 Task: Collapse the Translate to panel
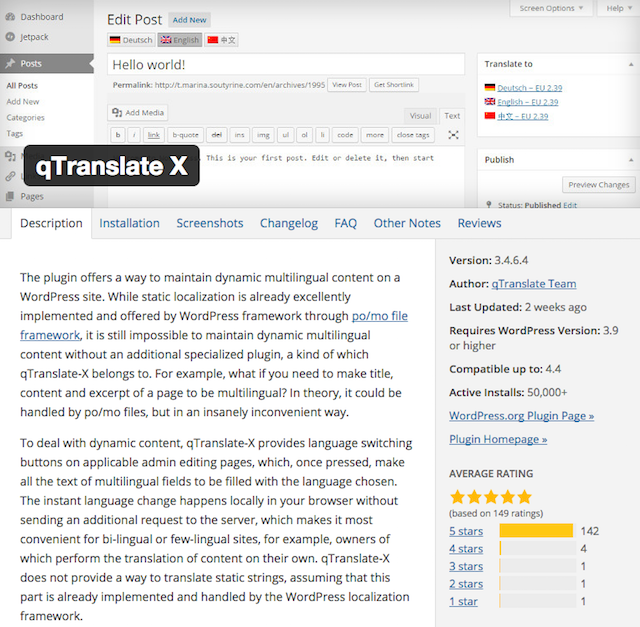click(631, 64)
